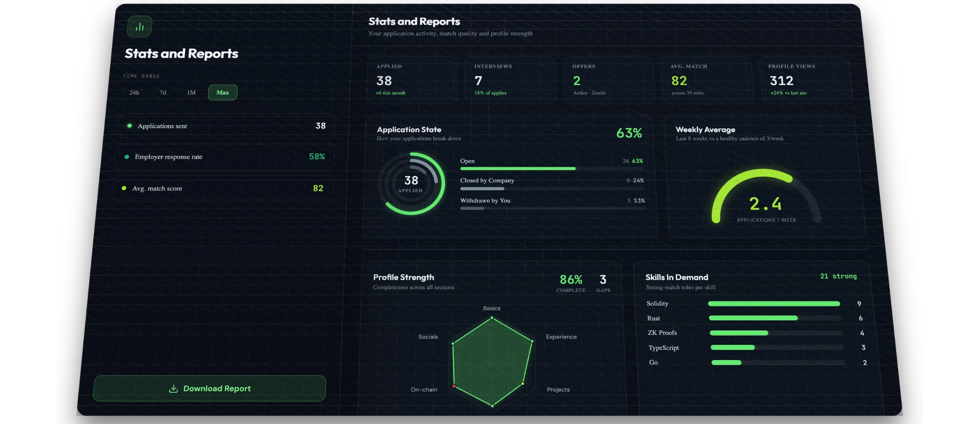980x424 pixels.
Task: Open the Profile Views 312 card
Action: (x=807, y=80)
